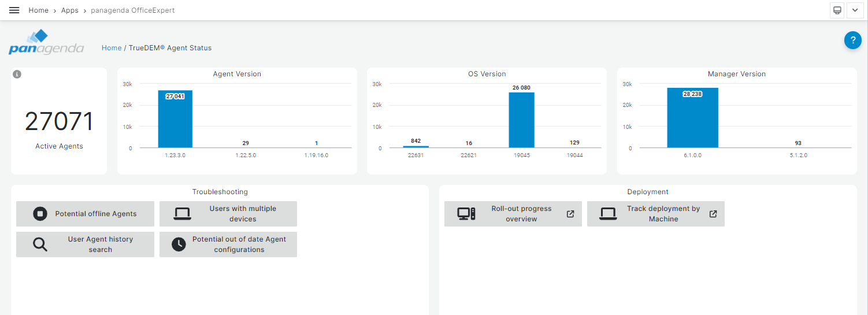The width and height of the screenshot is (868, 315).
Task: Click the blue help question mark icon
Action: click(x=852, y=40)
